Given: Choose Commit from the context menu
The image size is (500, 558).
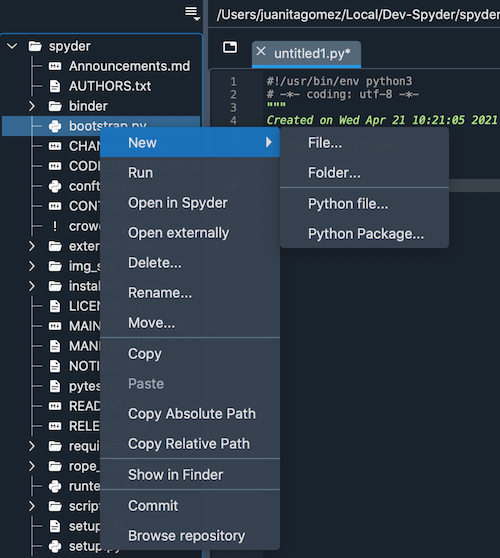Looking at the screenshot, I should coord(190,505).
